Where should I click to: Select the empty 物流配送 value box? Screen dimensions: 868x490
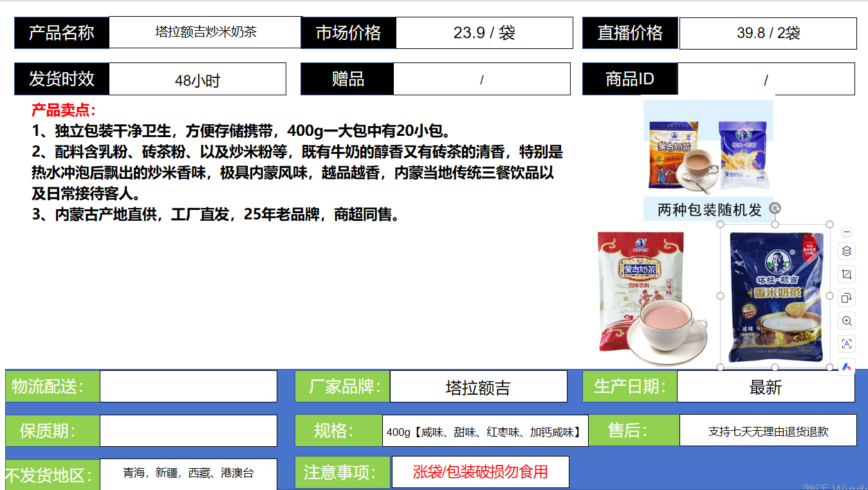[188, 386]
